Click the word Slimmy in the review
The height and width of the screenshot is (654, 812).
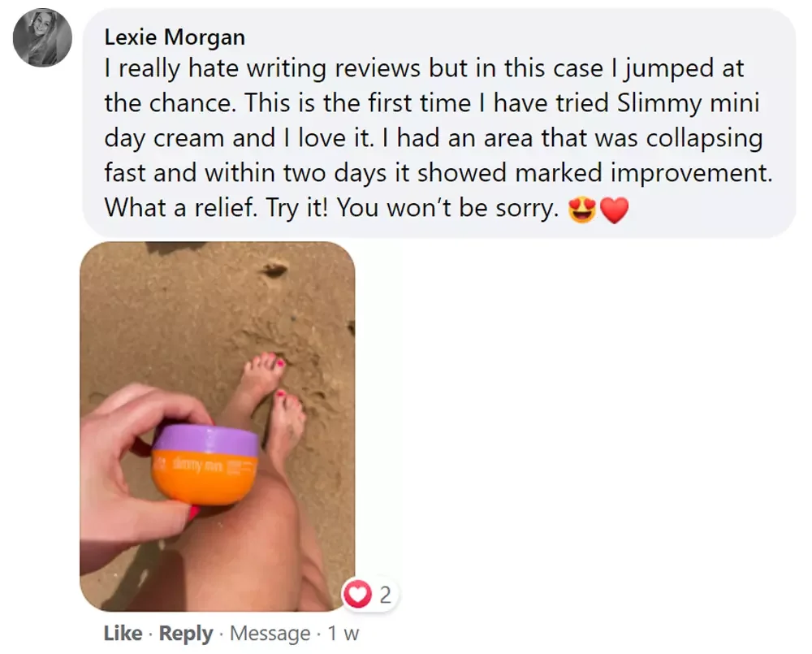point(659,103)
